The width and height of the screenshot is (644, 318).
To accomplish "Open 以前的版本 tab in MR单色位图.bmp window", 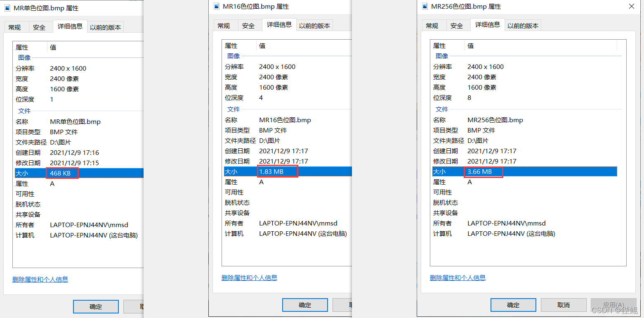I will 106,27.
